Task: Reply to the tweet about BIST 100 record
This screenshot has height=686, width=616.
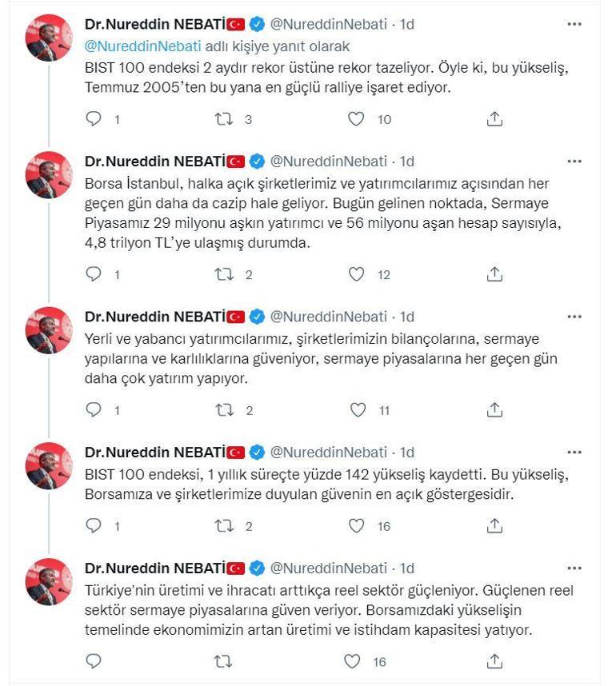Action: pyautogui.click(x=94, y=118)
